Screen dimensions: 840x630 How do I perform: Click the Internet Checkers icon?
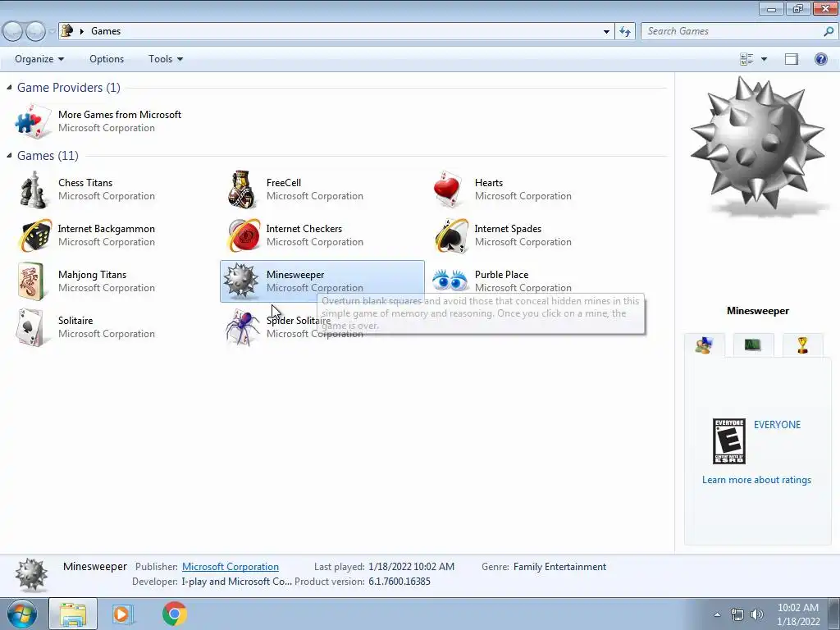(x=243, y=235)
